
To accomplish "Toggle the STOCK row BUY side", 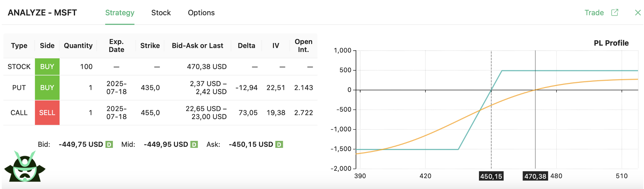I will pyautogui.click(x=47, y=67).
